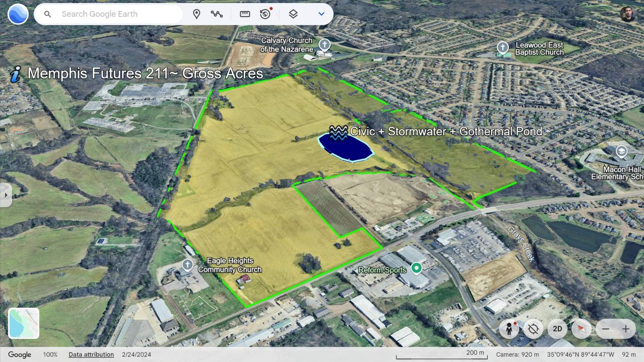Click Macon-Hall Elementary School marker icon

tap(621, 152)
